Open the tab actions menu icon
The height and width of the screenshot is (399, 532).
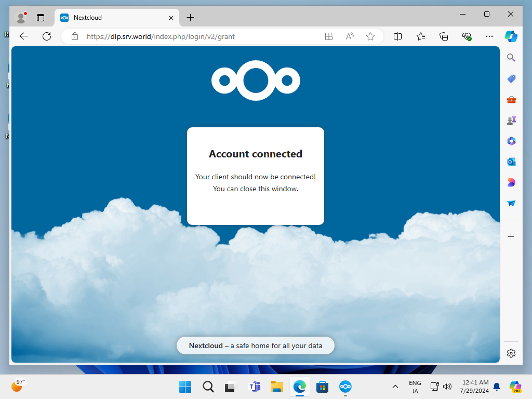41,18
